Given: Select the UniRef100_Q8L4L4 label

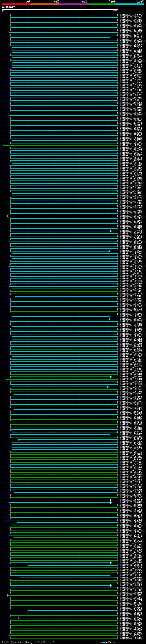Looking at the screenshot, I should 131,520.
